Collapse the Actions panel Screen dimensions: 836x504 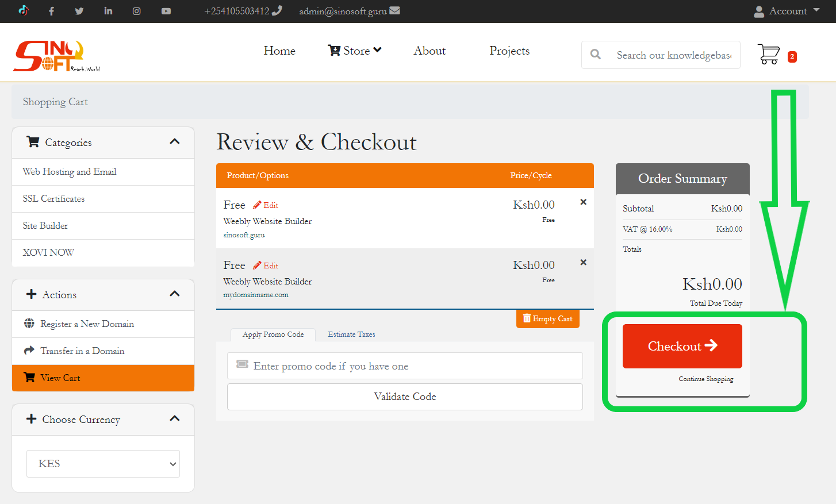pyautogui.click(x=175, y=294)
